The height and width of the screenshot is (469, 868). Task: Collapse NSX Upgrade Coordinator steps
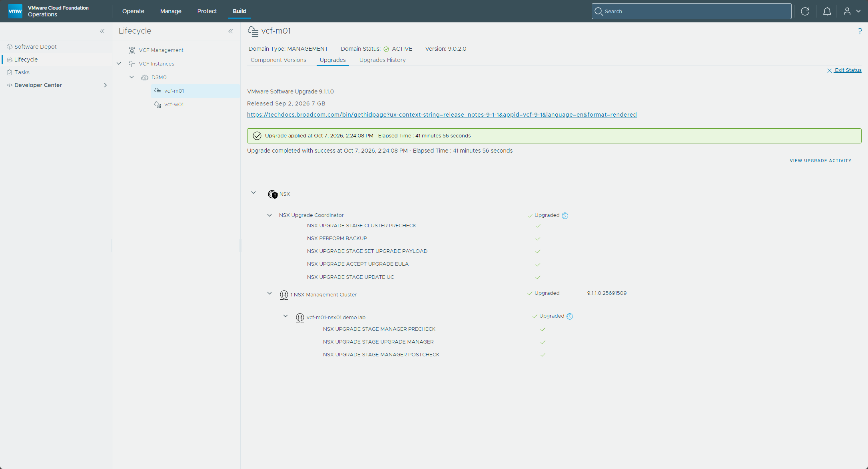[269, 215]
